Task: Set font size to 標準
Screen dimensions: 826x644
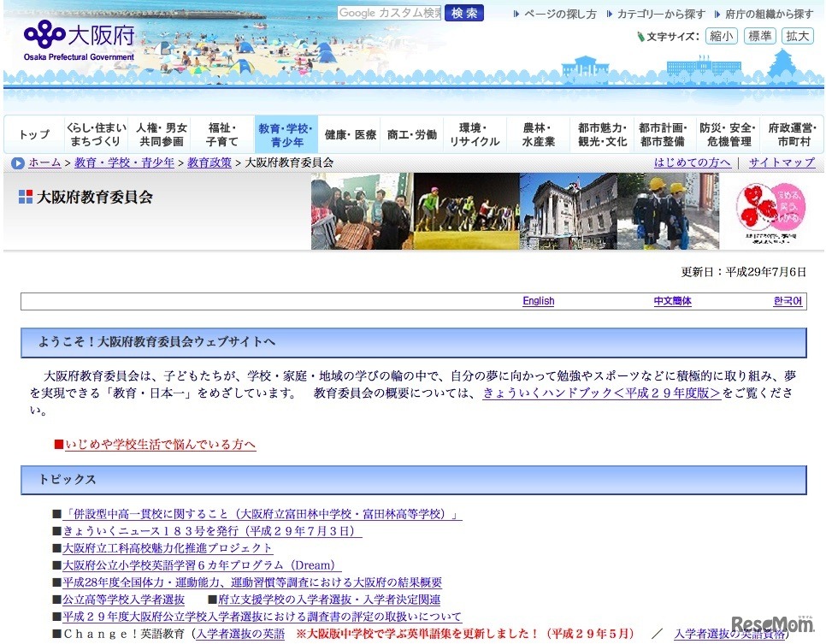Action: pos(760,36)
